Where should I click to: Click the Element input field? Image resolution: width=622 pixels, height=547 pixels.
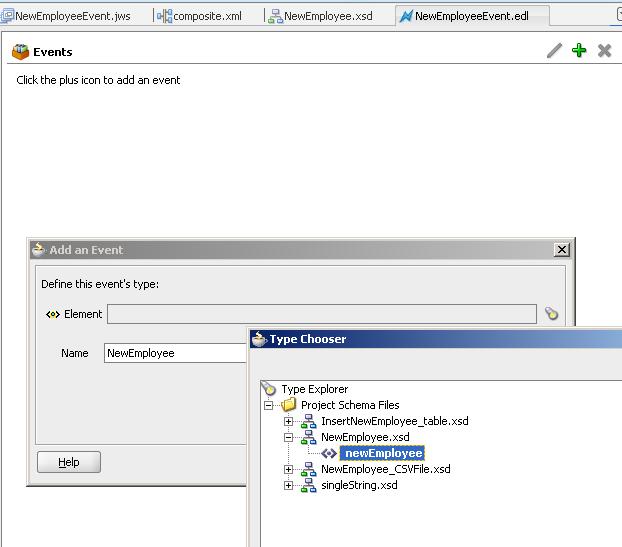coord(322,314)
